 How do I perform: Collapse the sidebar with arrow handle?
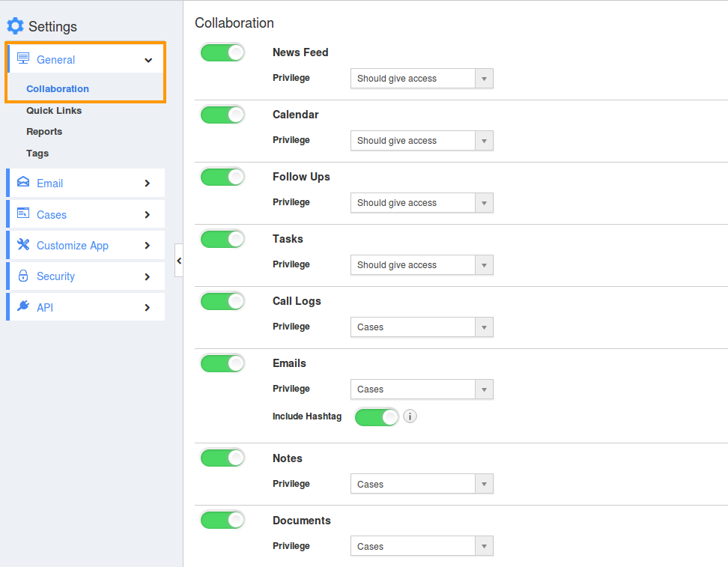[179, 261]
